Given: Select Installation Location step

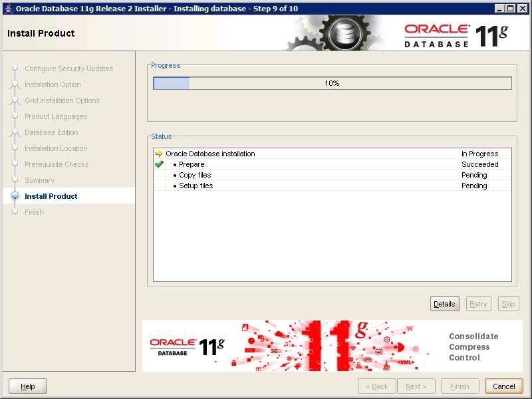Looking at the screenshot, I should point(56,148).
